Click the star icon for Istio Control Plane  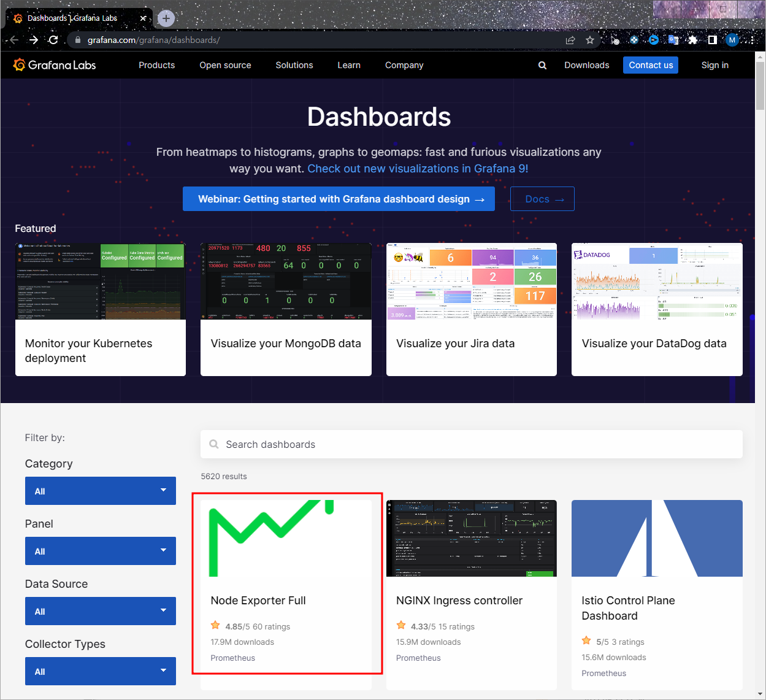click(586, 641)
